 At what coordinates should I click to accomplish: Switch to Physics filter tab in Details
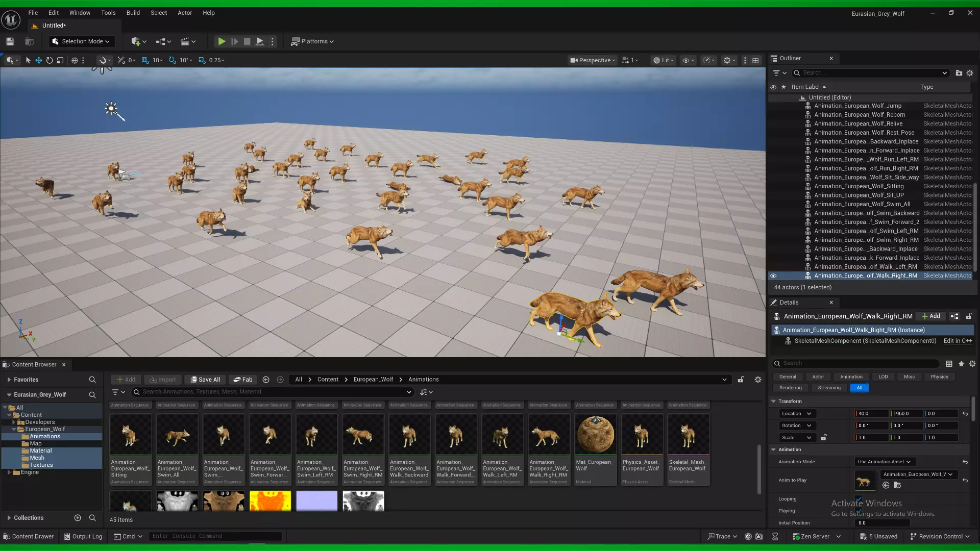pos(939,377)
